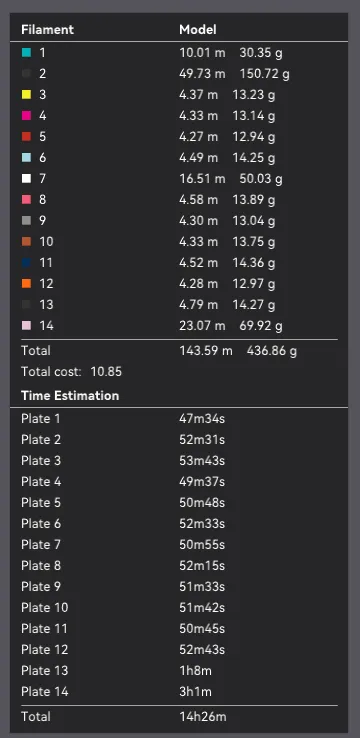Image resolution: width=360 pixels, height=738 pixels.
Task: Select the brown swatch of filament 10
Action: [x=26, y=241]
